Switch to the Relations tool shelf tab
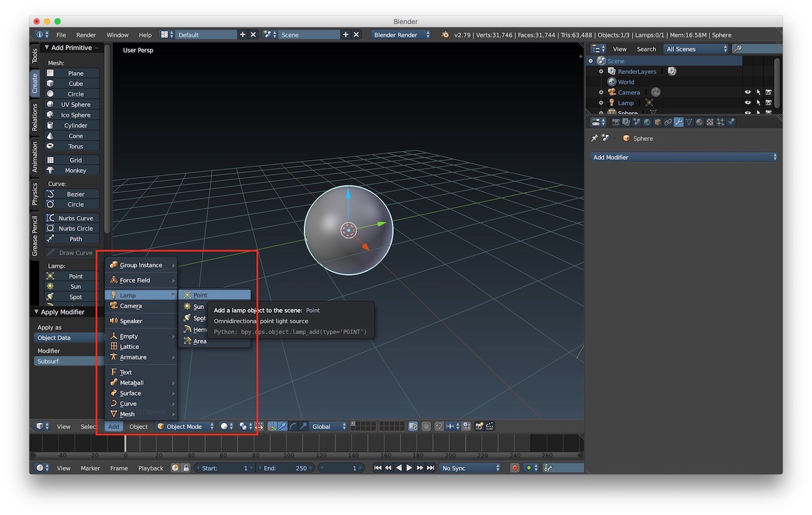 pos(35,117)
